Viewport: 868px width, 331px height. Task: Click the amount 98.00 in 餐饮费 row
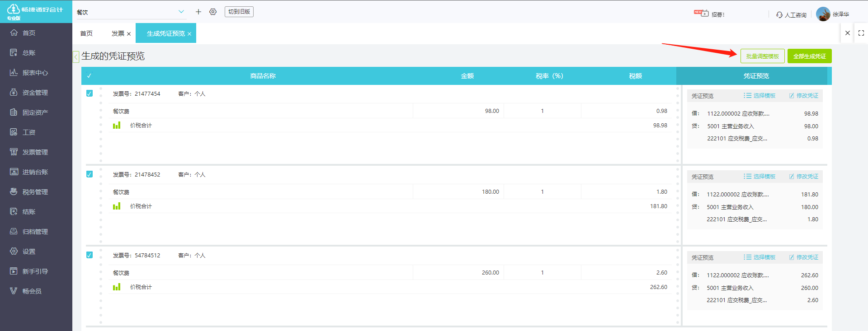(492, 111)
